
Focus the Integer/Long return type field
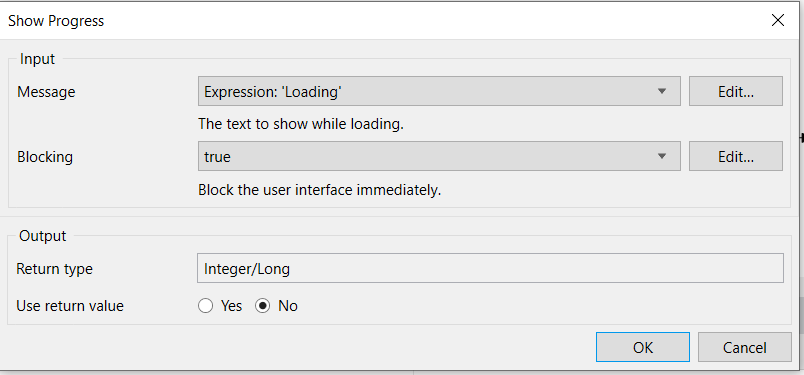point(490,268)
